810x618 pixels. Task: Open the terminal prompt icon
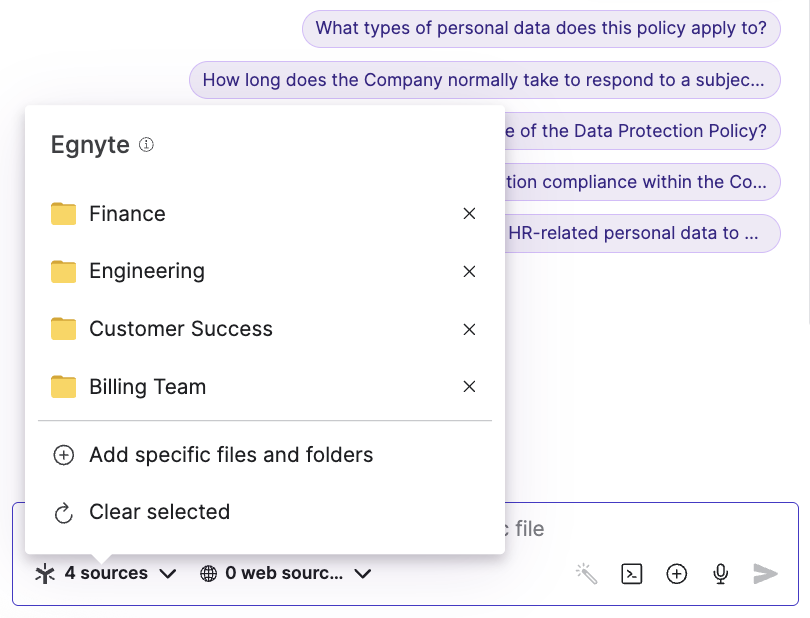coord(631,573)
